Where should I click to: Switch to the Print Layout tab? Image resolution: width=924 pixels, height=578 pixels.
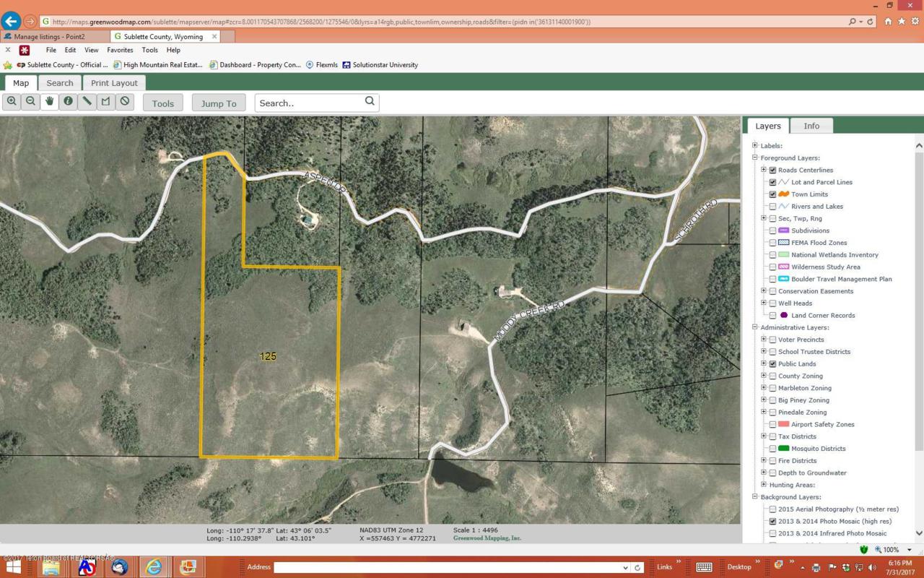[114, 83]
